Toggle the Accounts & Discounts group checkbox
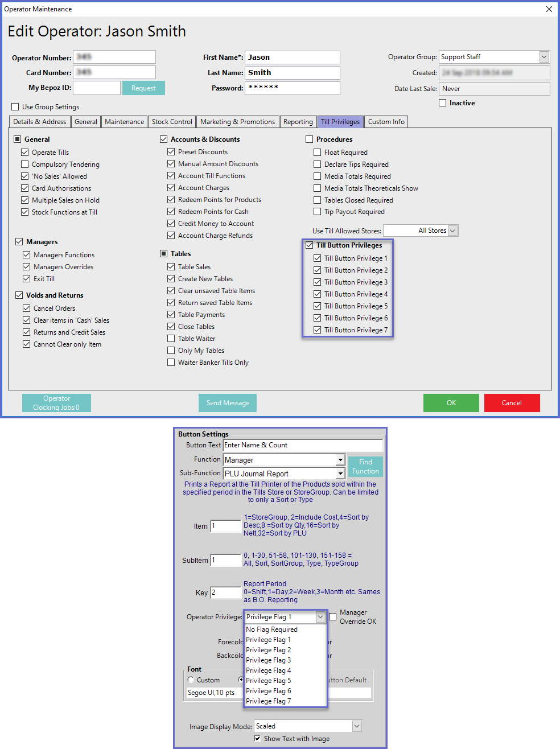560x749 pixels. (x=164, y=139)
